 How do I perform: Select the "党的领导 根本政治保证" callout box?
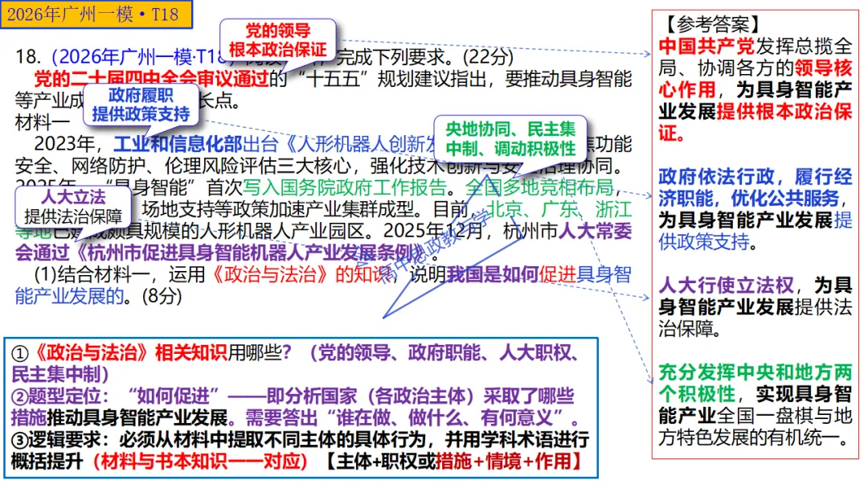[277, 39]
